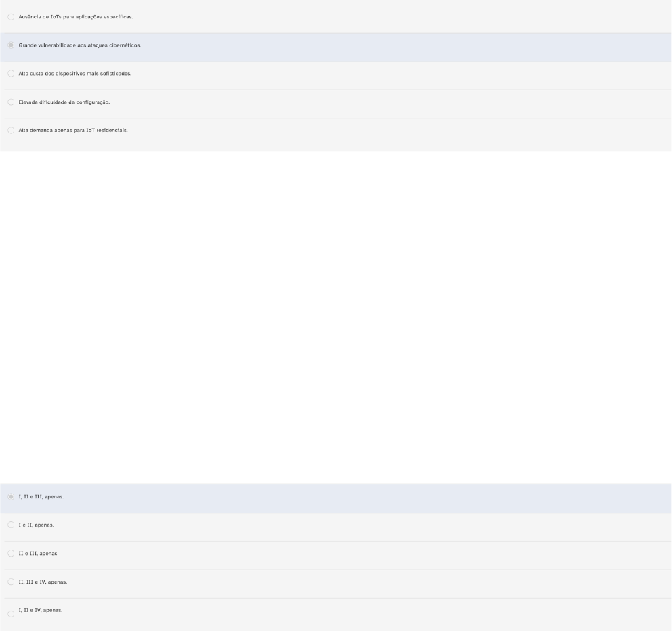Click the answer text "II e III, apenas."
The image size is (672, 631).
point(39,554)
